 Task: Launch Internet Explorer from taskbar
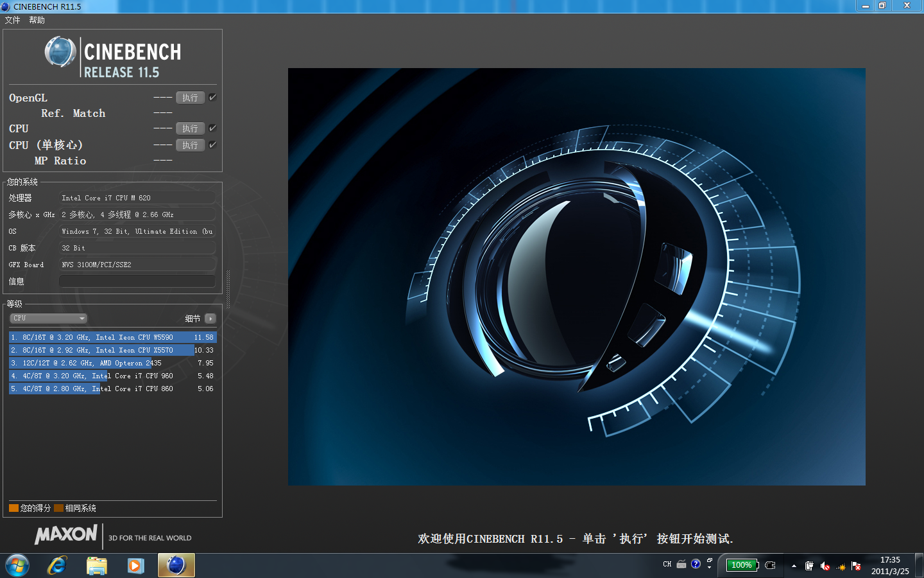pos(57,566)
